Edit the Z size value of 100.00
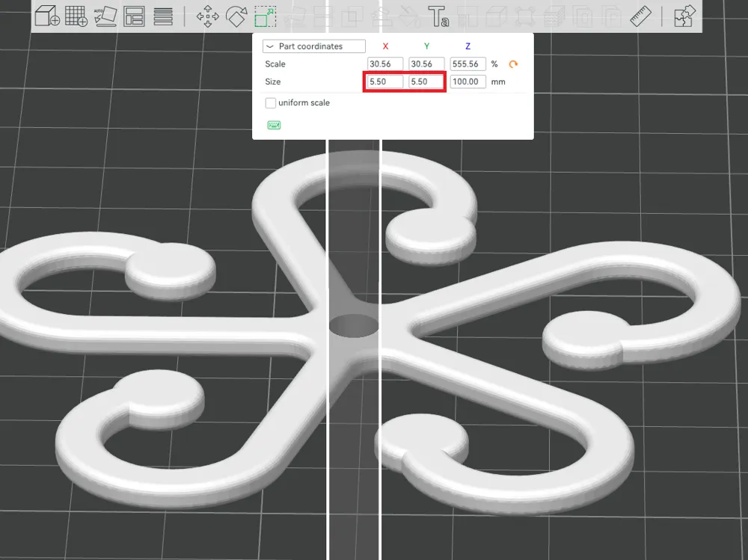The height and width of the screenshot is (560, 748). (467, 81)
